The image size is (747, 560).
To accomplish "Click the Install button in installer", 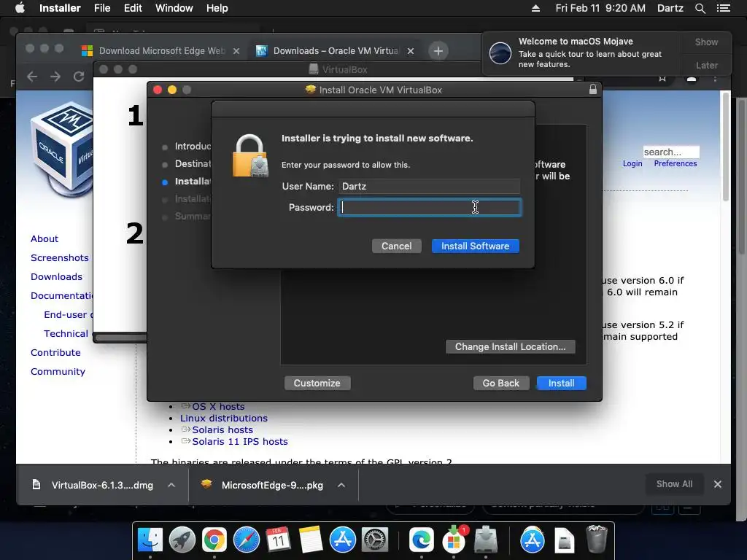I will [561, 384].
